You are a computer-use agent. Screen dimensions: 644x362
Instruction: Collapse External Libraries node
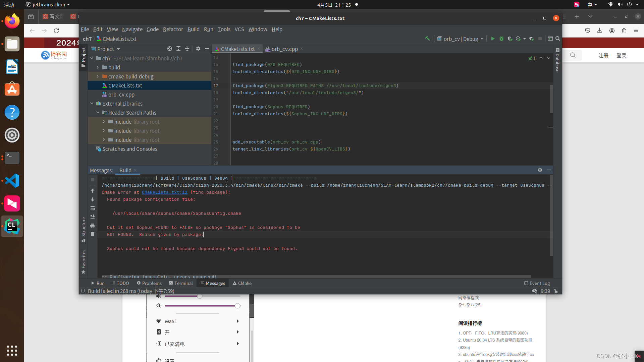(x=92, y=103)
